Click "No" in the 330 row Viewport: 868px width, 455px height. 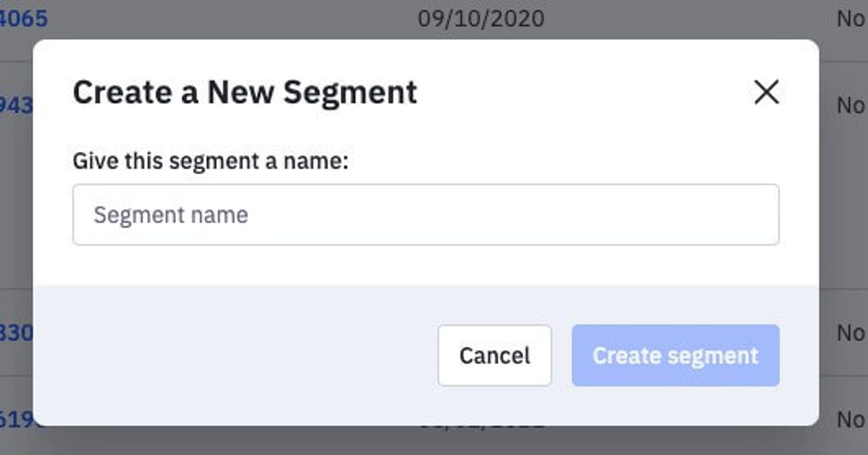pyautogui.click(x=850, y=333)
